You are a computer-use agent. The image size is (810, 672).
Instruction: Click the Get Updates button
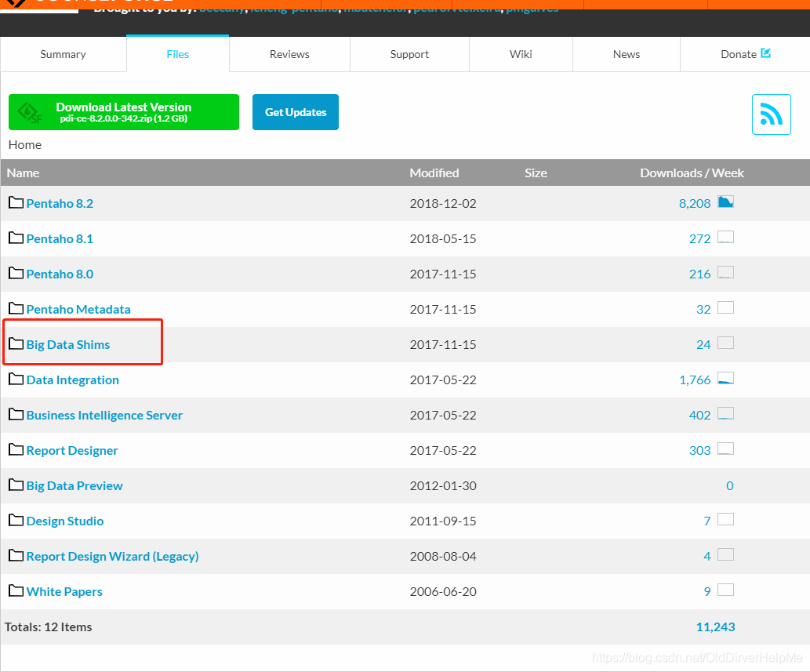pos(296,112)
